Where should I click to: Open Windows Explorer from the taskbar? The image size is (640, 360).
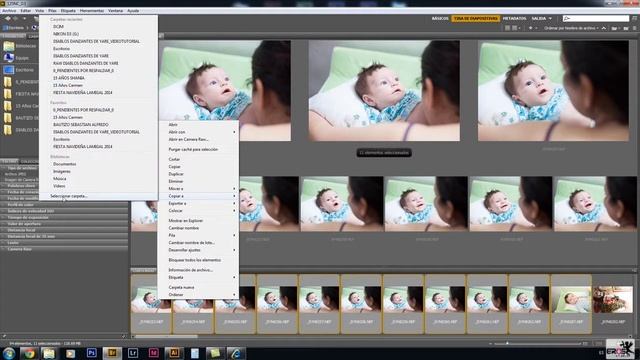click(49, 353)
